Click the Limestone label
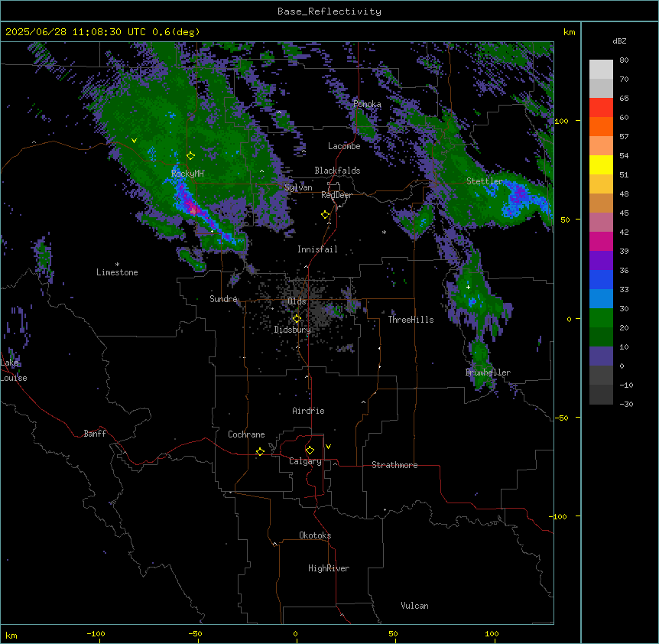 click(x=117, y=272)
